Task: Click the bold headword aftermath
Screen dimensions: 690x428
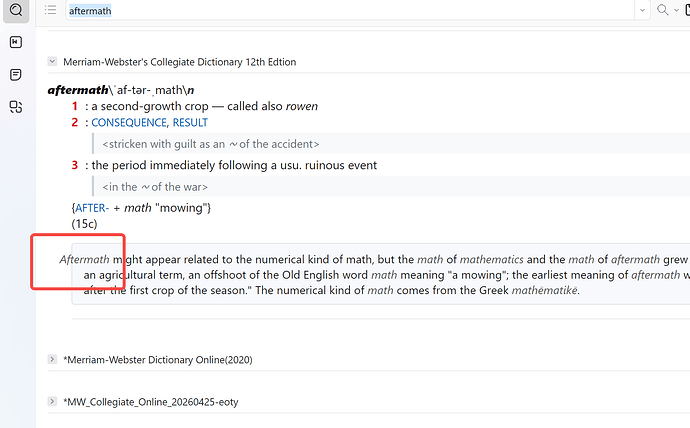Action: point(78,90)
